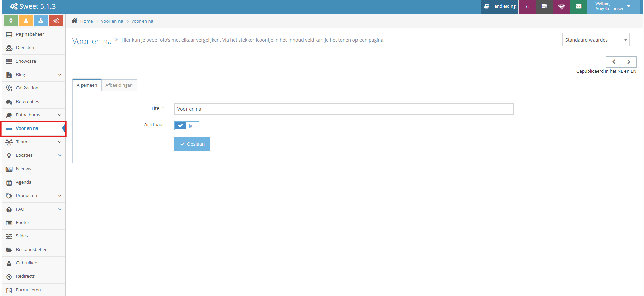Open the purple notifications badge showing 6

coord(527,7)
